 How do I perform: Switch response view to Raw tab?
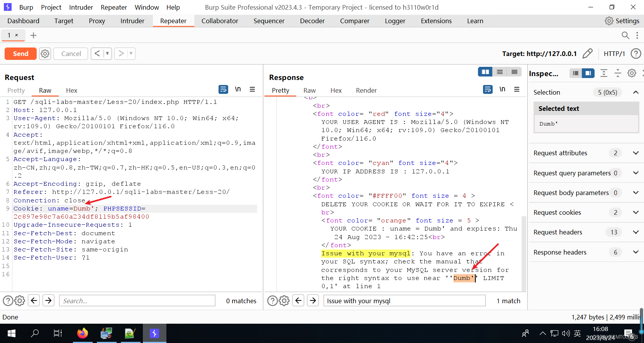point(310,90)
